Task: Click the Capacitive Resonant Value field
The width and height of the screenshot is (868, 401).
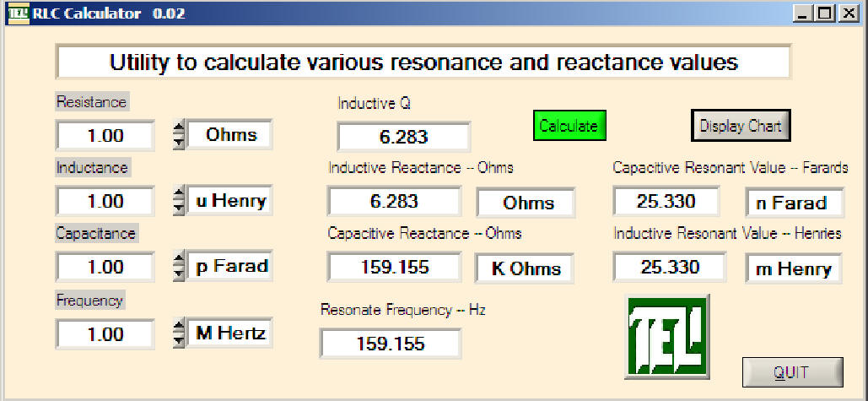Action: pyautogui.click(x=666, y=202)
